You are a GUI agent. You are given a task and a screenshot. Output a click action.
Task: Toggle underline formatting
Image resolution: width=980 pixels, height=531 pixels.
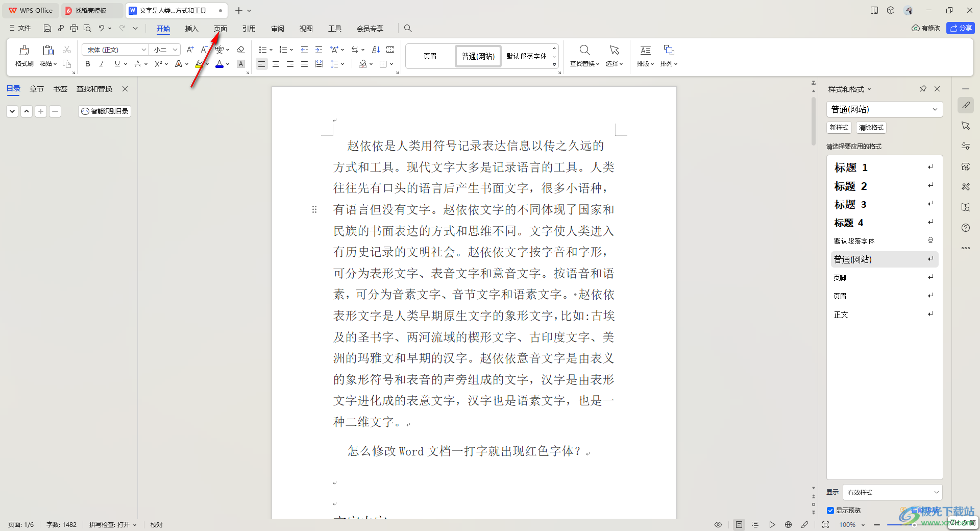coord(117,64)
